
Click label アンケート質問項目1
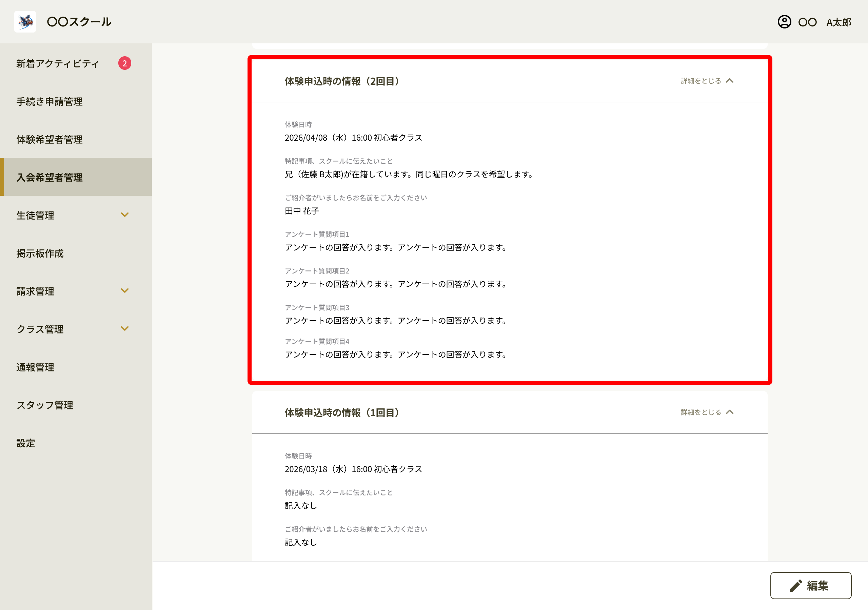pos(317,234)
